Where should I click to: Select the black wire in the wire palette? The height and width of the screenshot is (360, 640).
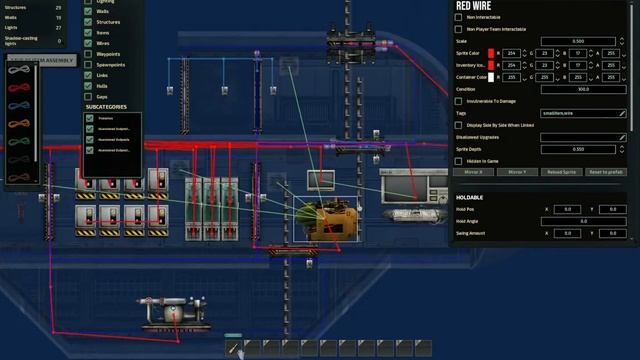[x=19, y=160]
